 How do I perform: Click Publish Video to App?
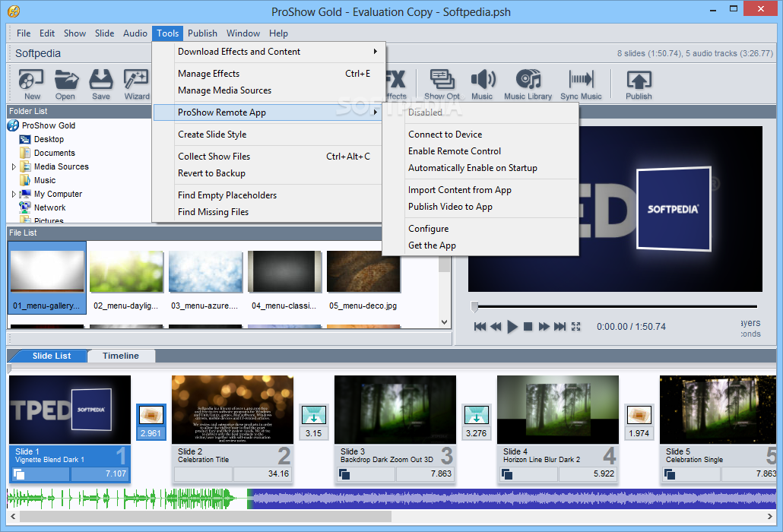(480, 207)
